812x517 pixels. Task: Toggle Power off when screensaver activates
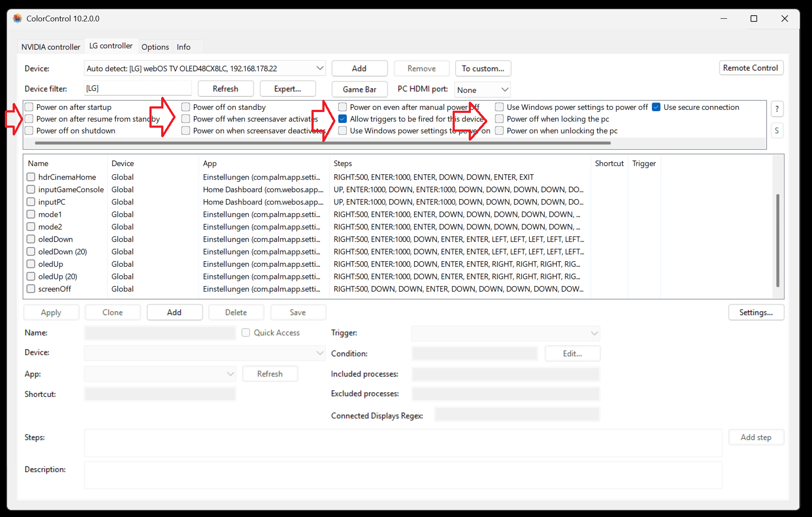(186, 119)
